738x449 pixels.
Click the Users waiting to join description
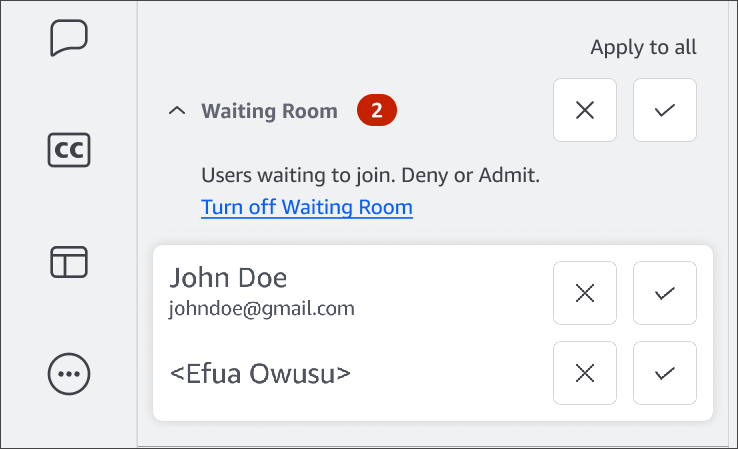click(x=370, y=176)
